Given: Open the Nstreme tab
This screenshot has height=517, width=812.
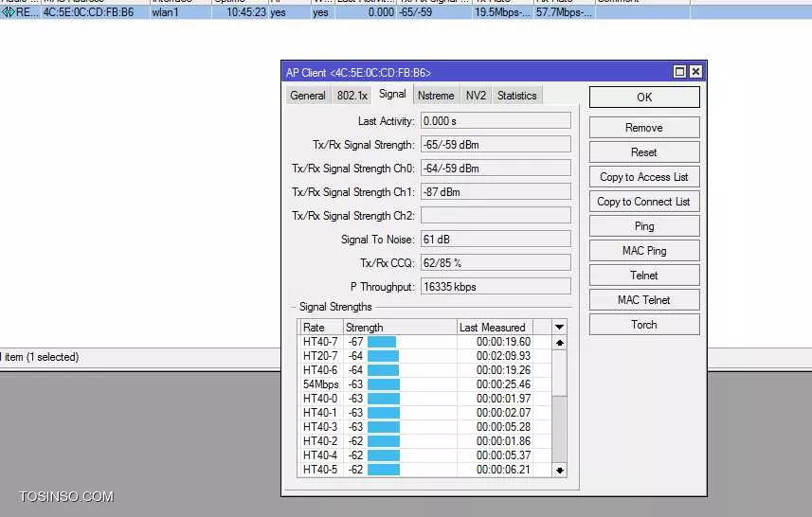Looking at the screenshot, I should point(436,96).
